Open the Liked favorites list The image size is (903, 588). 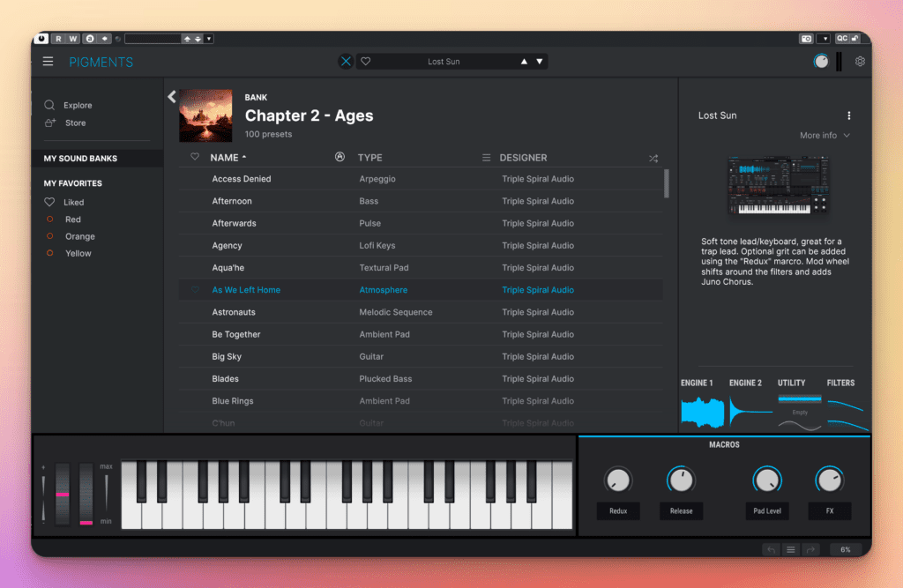[x=73, y=202]
